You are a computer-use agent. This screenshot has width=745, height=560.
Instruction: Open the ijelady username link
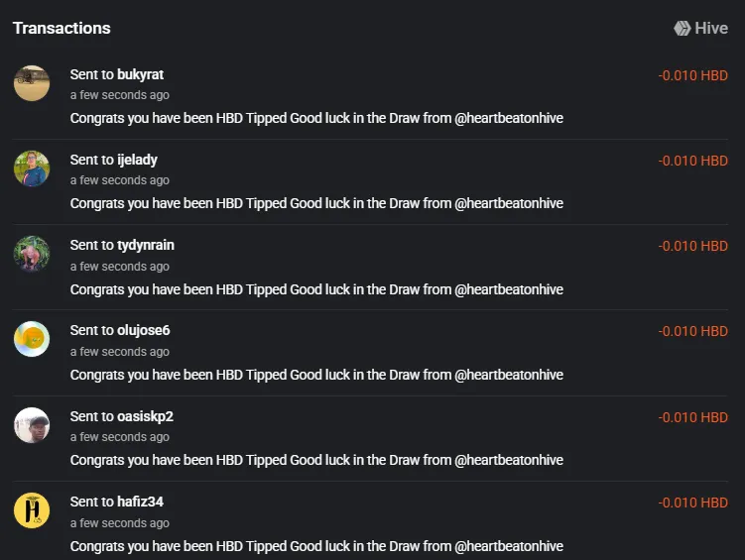pyautogui.click(x=137, y=160)
